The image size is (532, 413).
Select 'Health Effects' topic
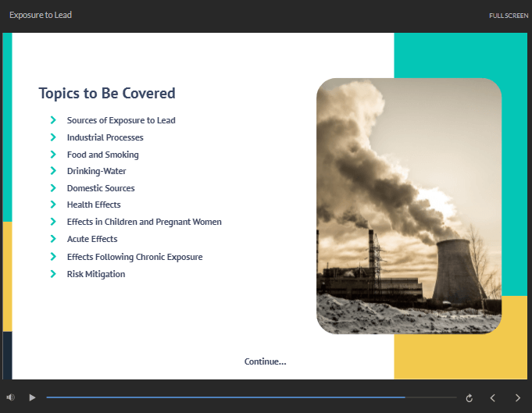click(94, 205)
